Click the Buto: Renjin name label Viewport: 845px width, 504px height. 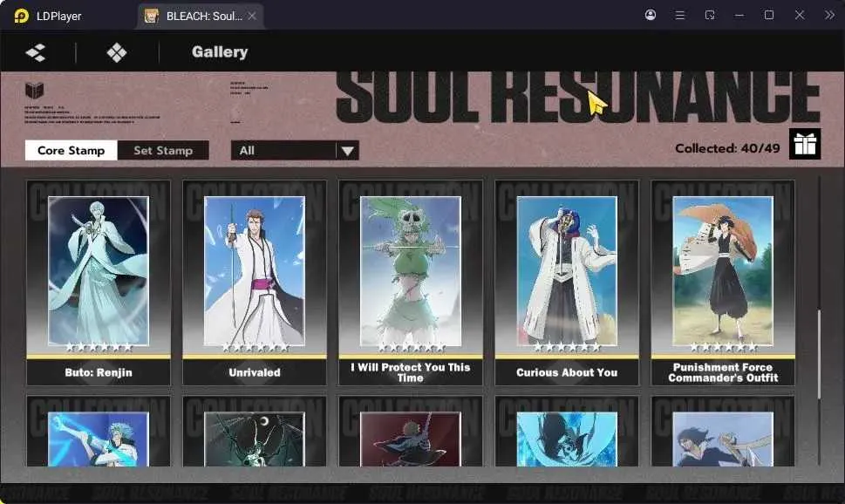pyautogui.click(x=99, y=372)
